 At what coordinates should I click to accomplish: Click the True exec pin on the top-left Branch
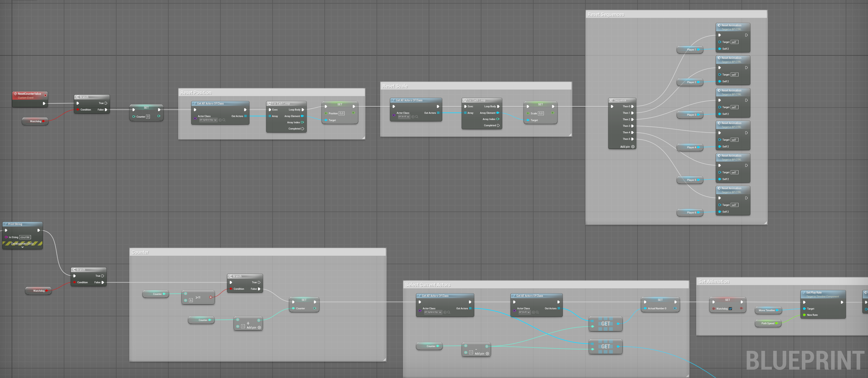tap(106, 103)
